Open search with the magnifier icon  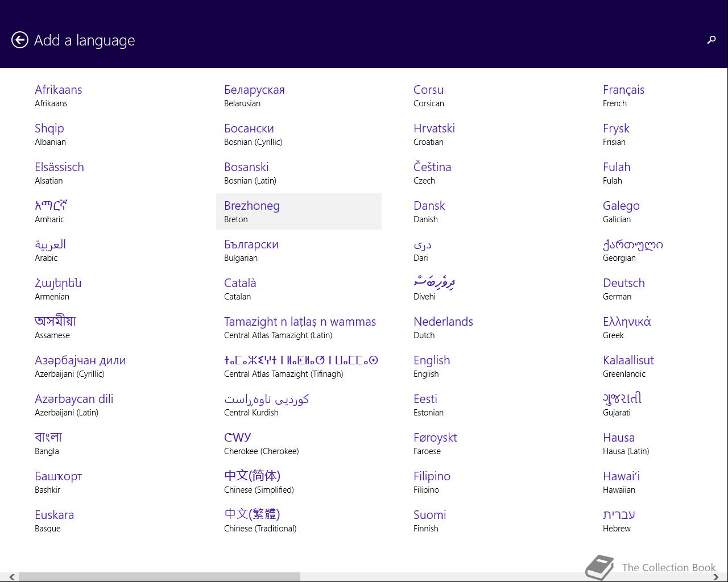click(x=711, y=40)
